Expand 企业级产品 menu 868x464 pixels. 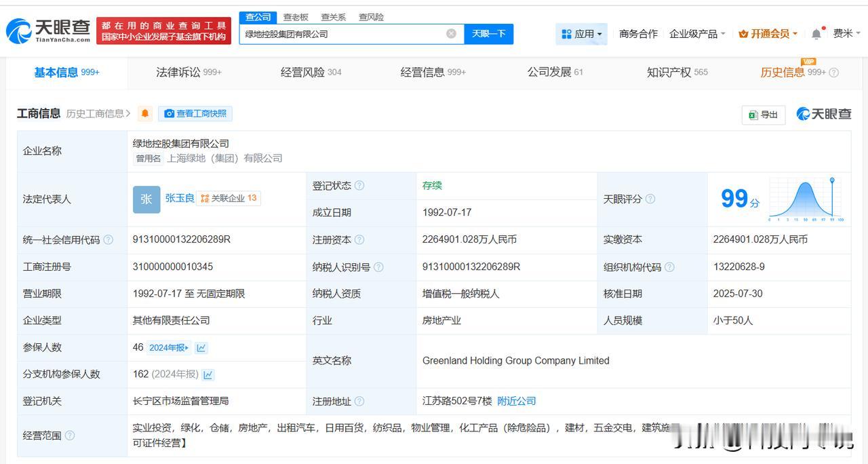click(x=697, y=34)
